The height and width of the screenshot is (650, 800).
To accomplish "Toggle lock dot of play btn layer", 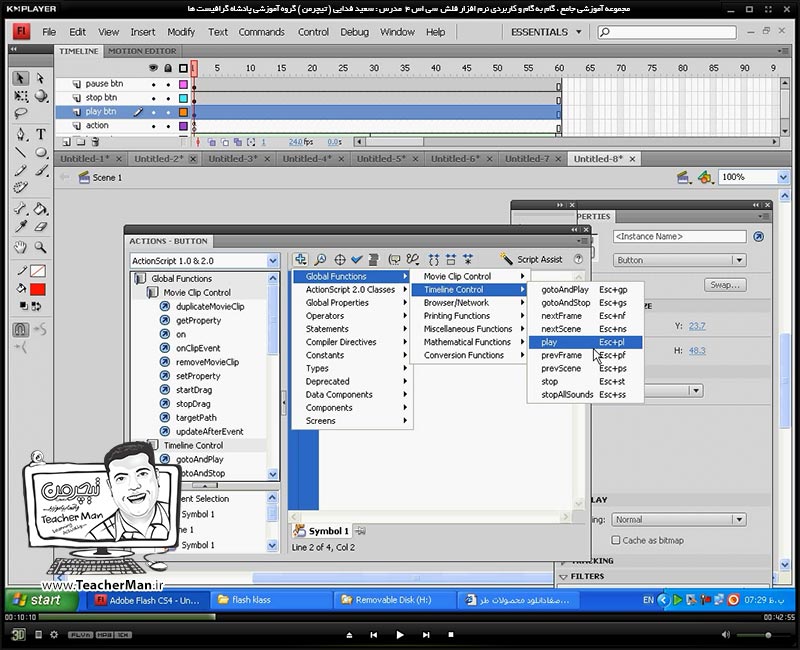I will pos(168,112).
